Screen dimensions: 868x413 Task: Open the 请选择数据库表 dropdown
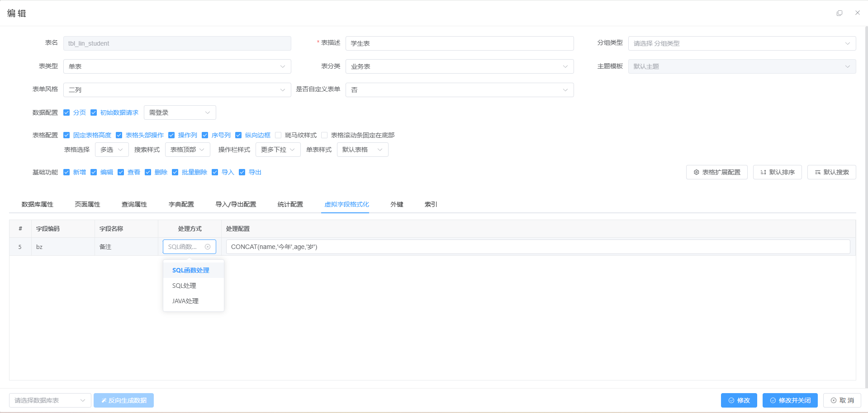[x=50, y=400]
